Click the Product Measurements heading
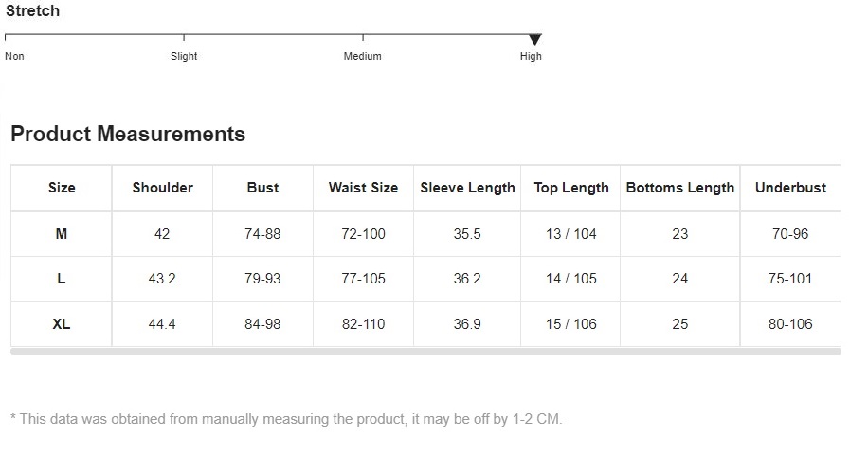Screen dimensions: 868x457 [x=128, y=134]
